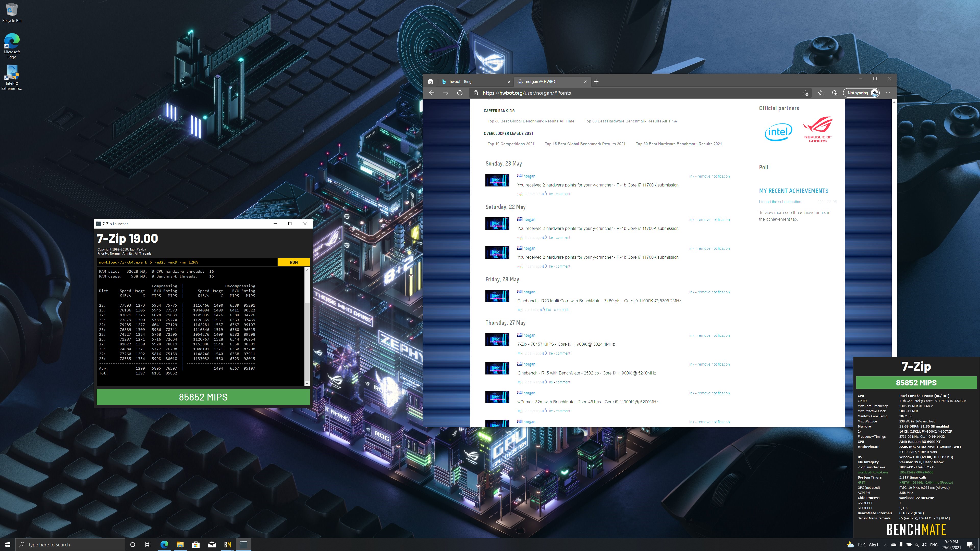
Task: Select Intel(R) Extreme Tuning desktop shortcut
Action: [x=12, y=78]
